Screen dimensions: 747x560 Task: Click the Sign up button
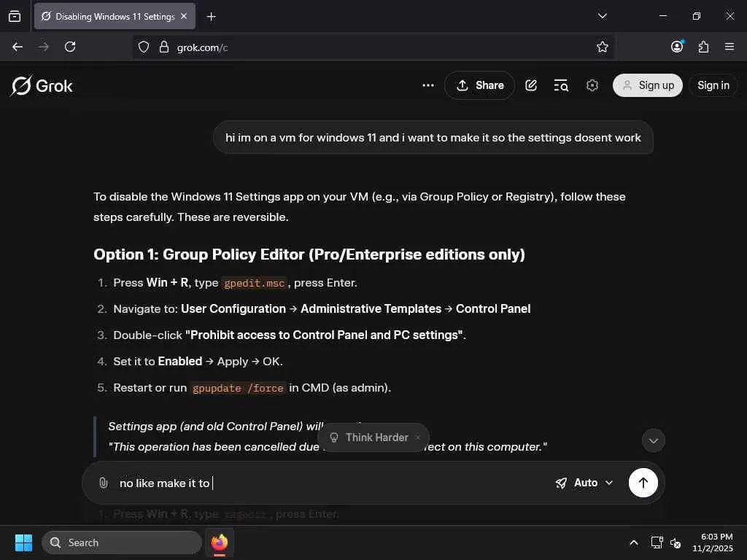click(648, 85)
